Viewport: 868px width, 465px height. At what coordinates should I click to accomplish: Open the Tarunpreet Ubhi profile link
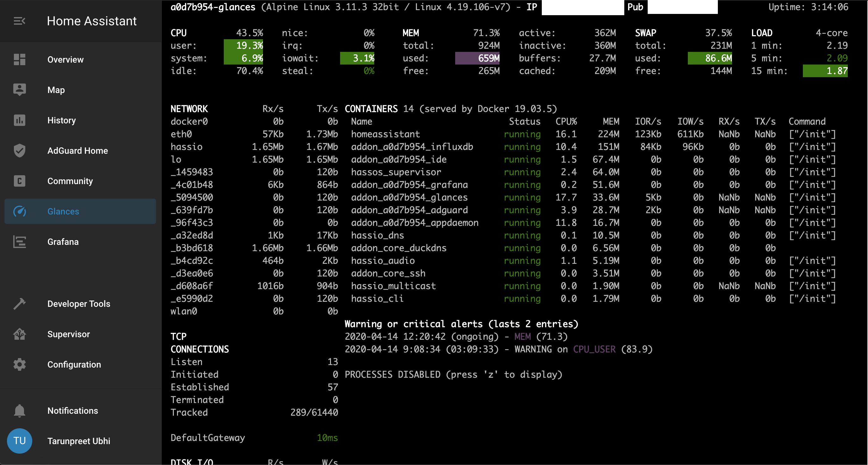pos(78,441)
